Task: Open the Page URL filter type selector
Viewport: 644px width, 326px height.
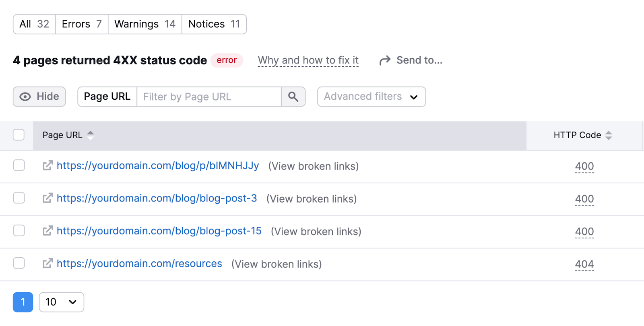Action: [107, 97]
